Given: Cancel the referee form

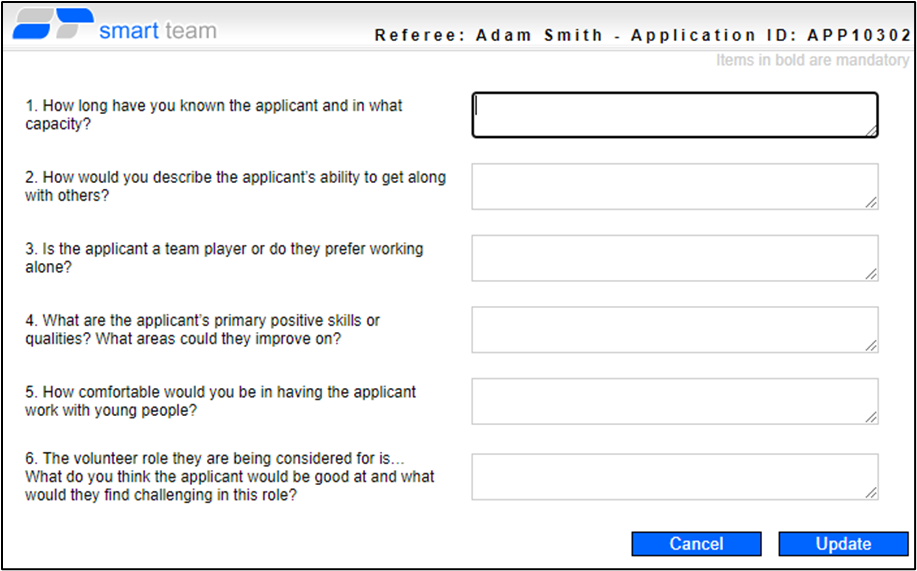Looking at the screenshot, I should [696, 543].
